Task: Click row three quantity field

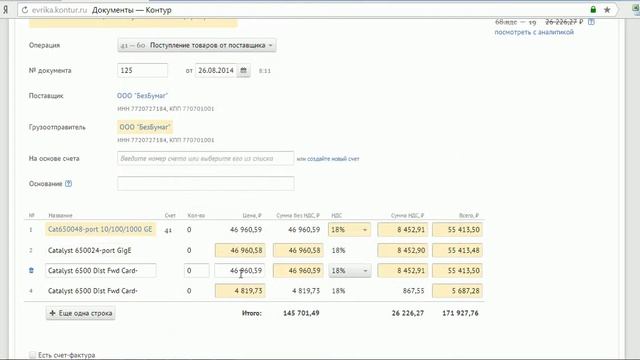Action: click(196, 271)
